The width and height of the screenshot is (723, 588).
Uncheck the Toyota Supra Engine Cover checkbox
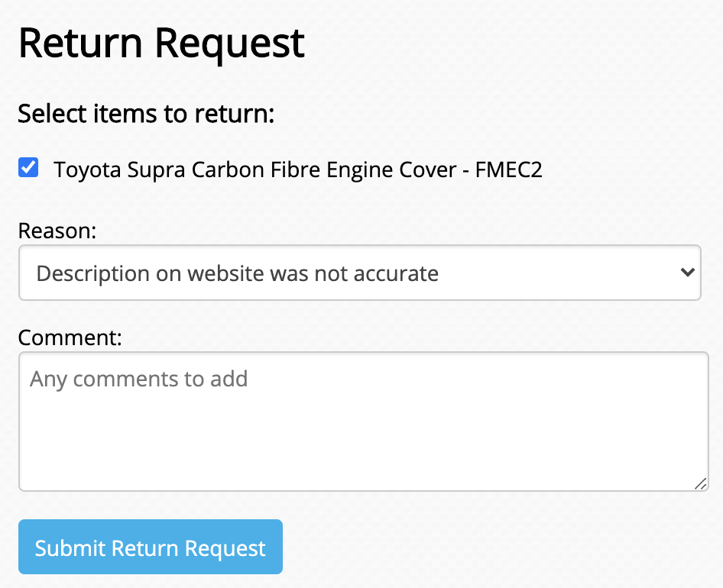pyautogui.click(x=28, y=168)
